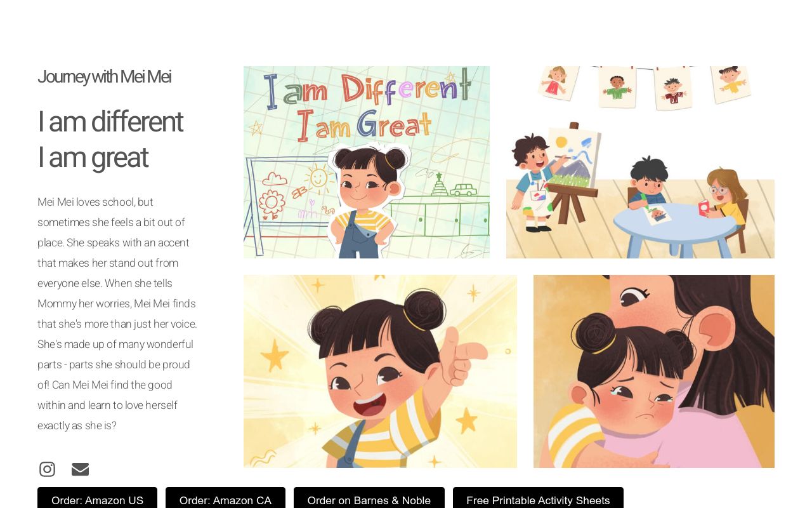Open the Instagram profile icon
The width and height of the screenshot is (812, 508).
pos(47,469)
